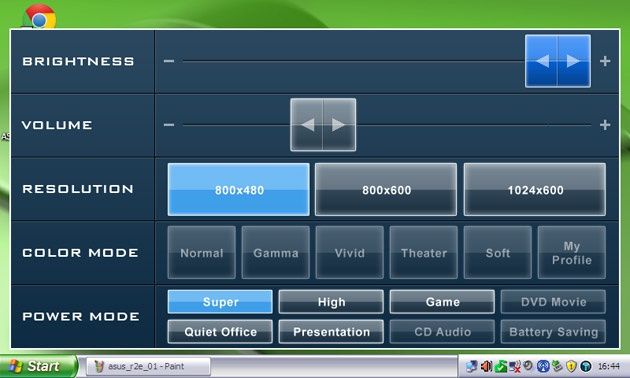This screenshot has width=630, height=378.
Task: Select the 800x480 resolution
Action: point(239,189)
